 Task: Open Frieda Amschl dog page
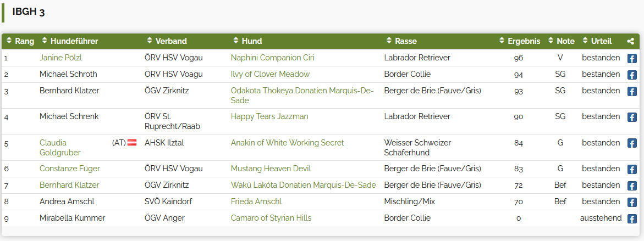[256, 201]
